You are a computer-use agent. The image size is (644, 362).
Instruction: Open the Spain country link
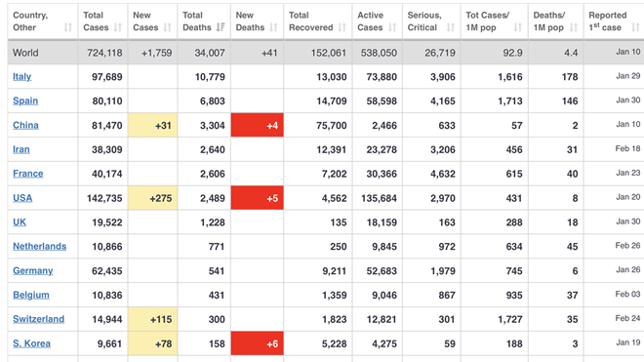25,101
